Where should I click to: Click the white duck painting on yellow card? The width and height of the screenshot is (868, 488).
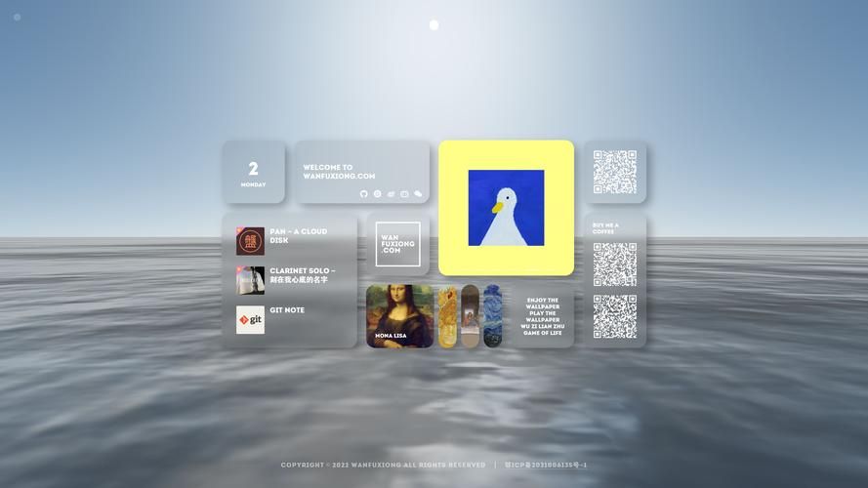pos(506,208)
